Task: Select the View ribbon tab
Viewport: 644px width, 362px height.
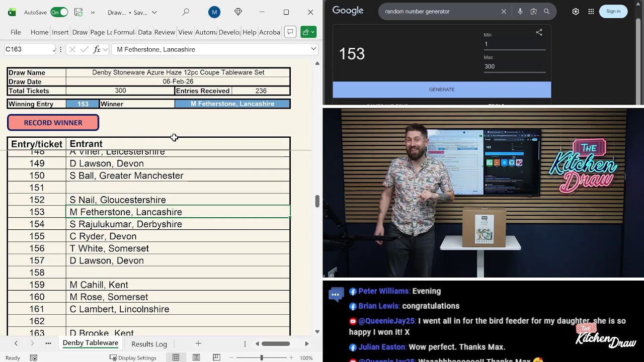Action: click(x=185, y=32)
